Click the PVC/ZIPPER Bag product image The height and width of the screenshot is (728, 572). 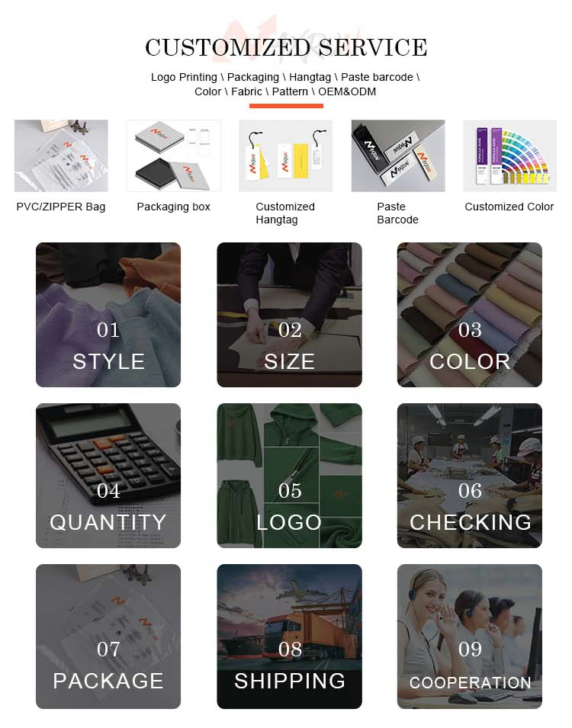[x=61, y=156]
